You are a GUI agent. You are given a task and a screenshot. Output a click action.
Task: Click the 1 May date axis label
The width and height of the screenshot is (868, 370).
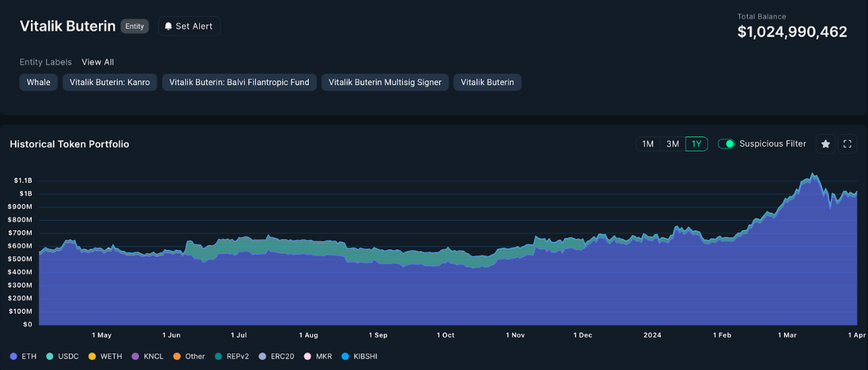point(101,335)
